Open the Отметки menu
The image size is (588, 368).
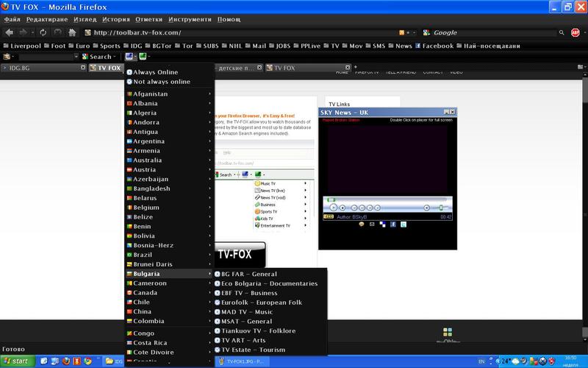pyautogui.click(x=149, y=19)
